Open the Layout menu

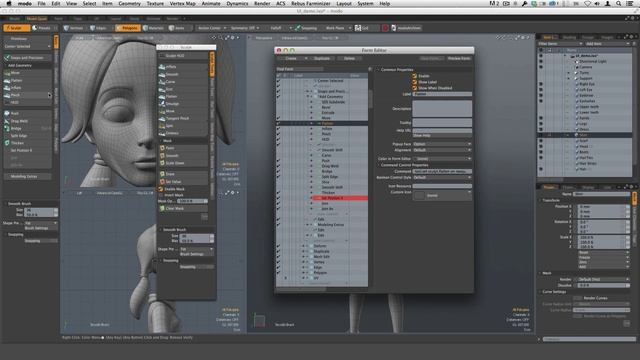point(344,4)
